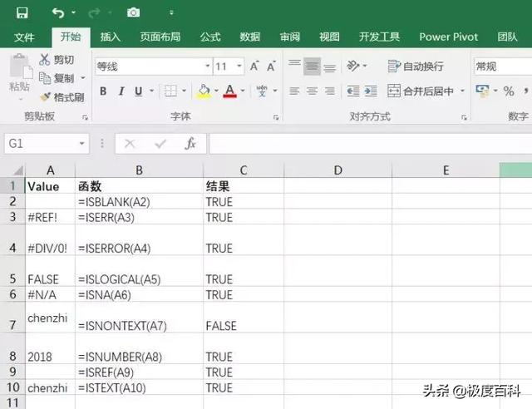Click the G1 name box
The image size is (532, 409).
pyautogui.click(x=47, y=144)
